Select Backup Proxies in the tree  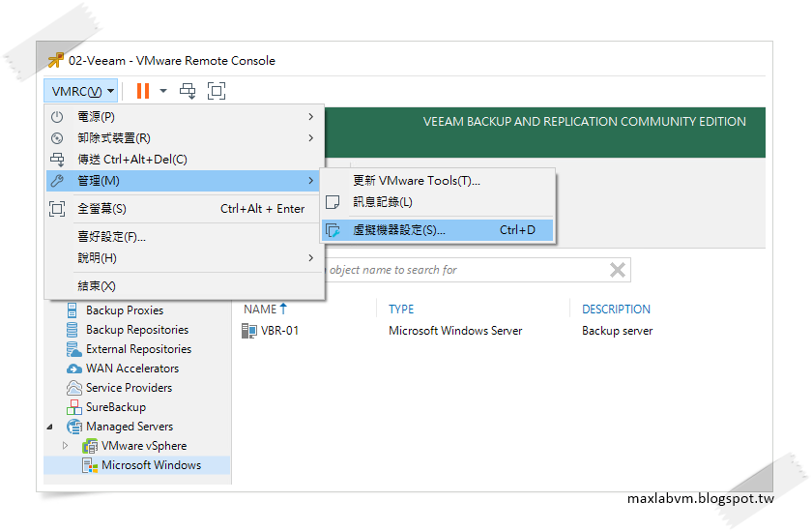(125, 310)
